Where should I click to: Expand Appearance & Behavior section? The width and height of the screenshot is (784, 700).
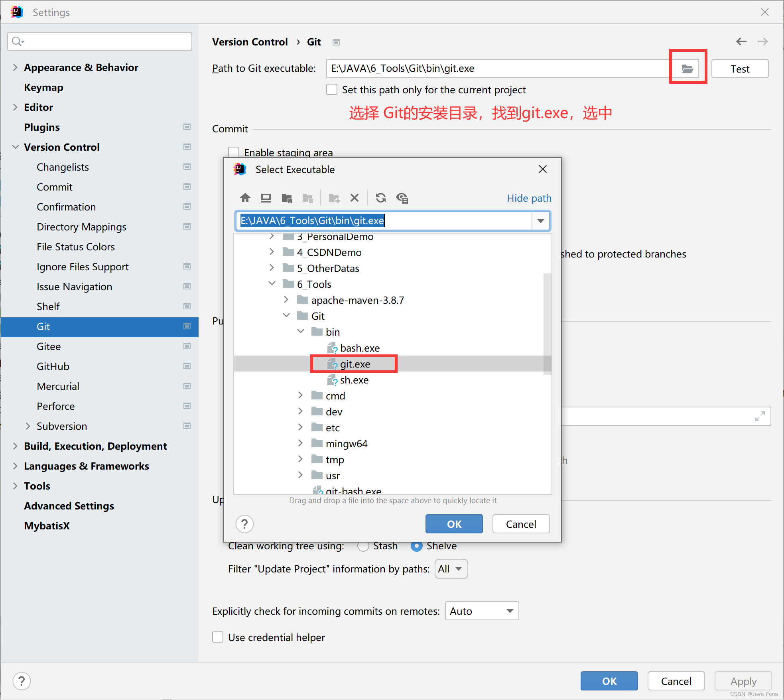tap(15, 67)
